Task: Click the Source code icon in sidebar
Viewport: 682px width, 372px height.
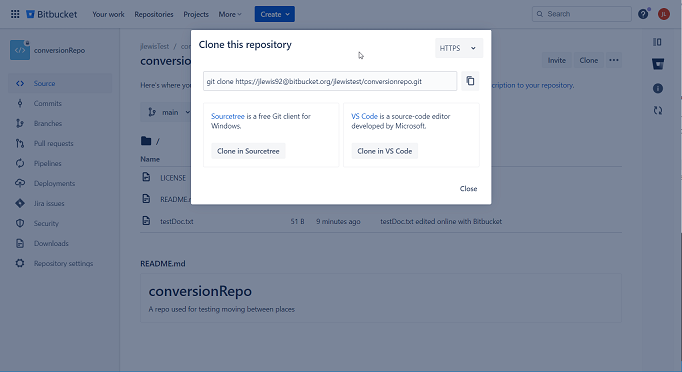Action: coord(20,84)
